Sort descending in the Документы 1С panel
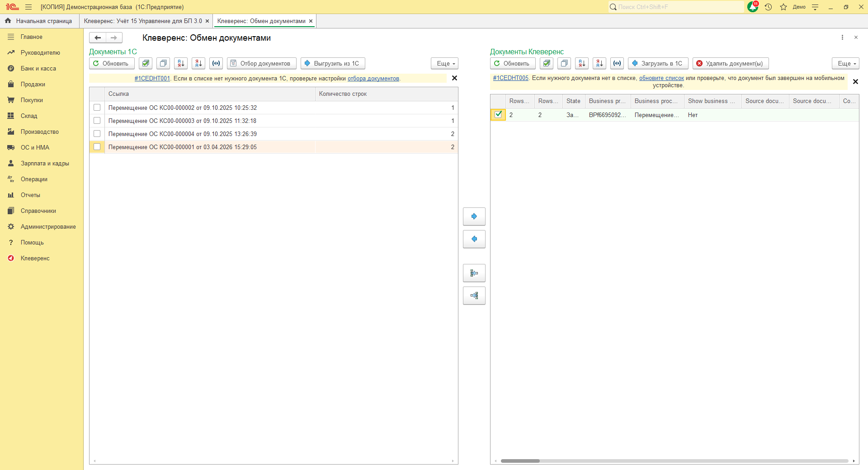The width and height of the screenshot is (868, 470). (x=198, y=63)
